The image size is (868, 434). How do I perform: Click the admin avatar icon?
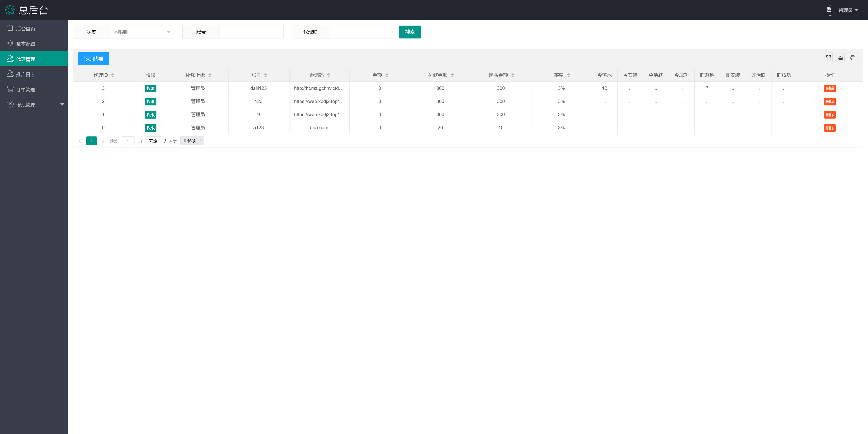coord(829,10)
